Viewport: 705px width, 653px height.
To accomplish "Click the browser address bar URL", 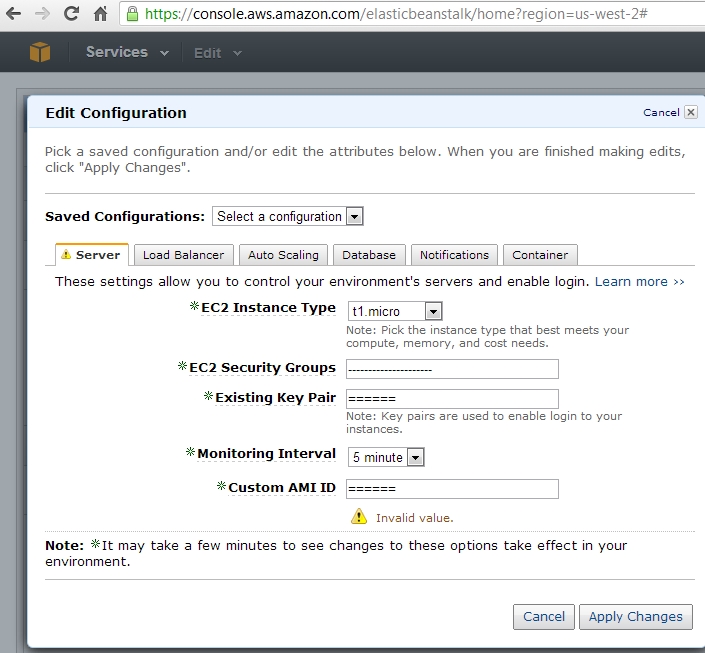I will click(x=396, y=14).
